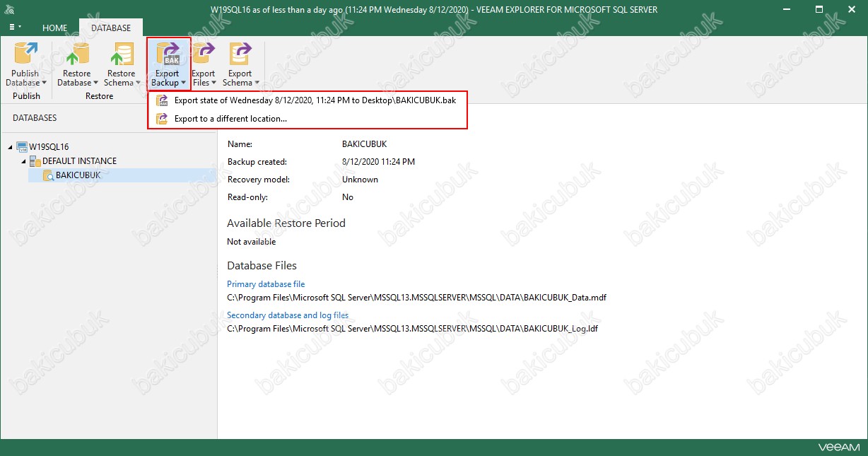Image resolution: width=868 pixels, height=456 pixels.
Task: Click the Read-only value No
Action: click(x=348, y=197)
